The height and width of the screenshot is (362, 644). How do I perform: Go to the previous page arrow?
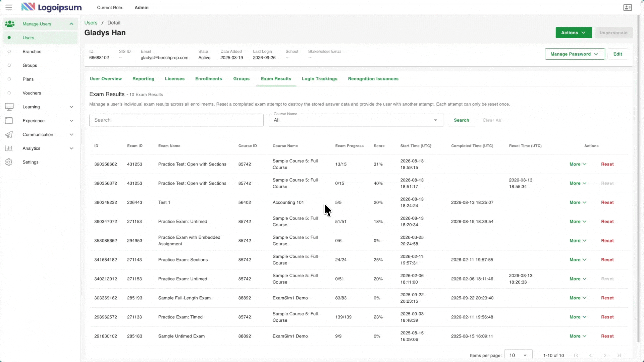[590, 355]
